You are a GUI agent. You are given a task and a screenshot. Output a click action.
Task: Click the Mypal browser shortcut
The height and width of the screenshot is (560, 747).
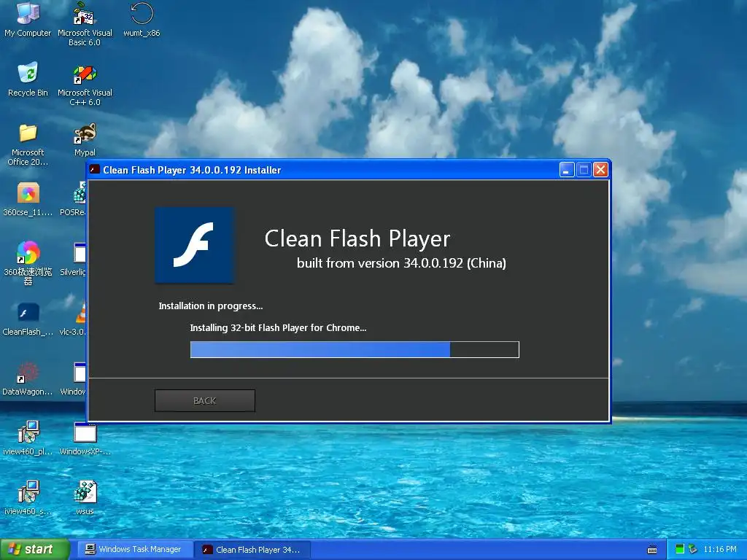pyautogui.click(x=85, y=139)
